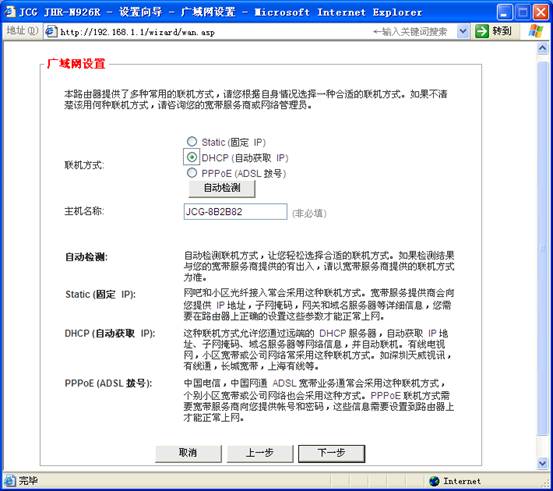553x491 pixels.
Task: Click the 主机名称 host name input field
Action: pyautogui.click(x=236, y=212)
